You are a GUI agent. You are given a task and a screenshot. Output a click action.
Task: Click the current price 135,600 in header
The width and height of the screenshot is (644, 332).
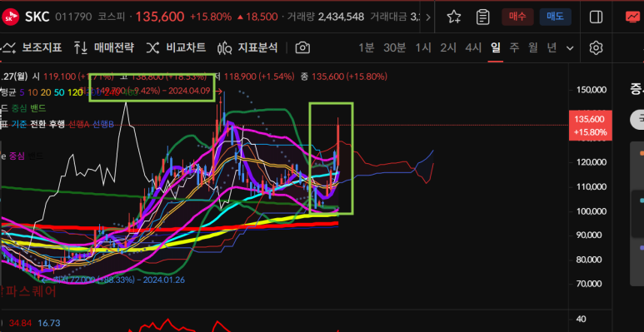[x=160, y=17]
